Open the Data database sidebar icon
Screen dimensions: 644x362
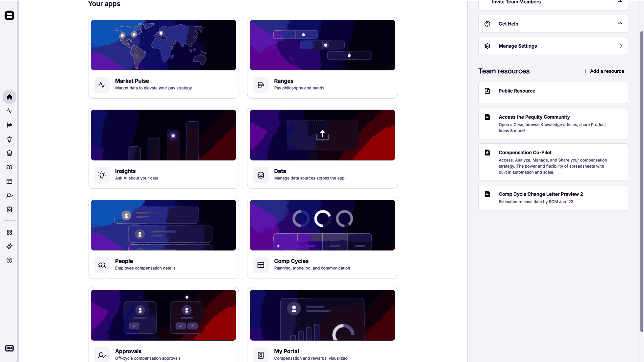(9, 153)
